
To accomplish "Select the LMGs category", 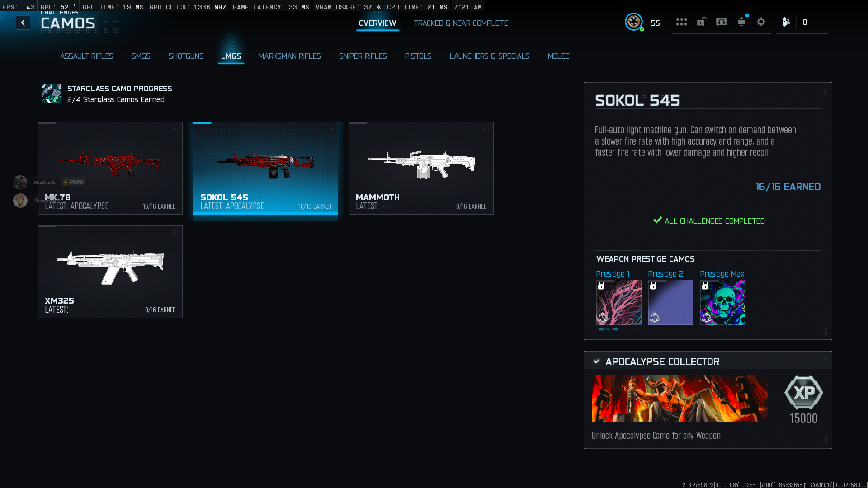I will click(231, 56).
